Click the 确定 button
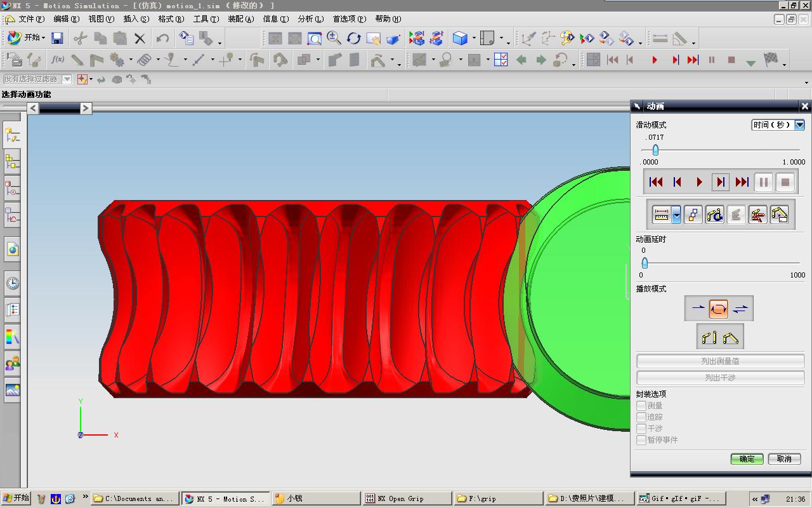 (x=747, y=458)
